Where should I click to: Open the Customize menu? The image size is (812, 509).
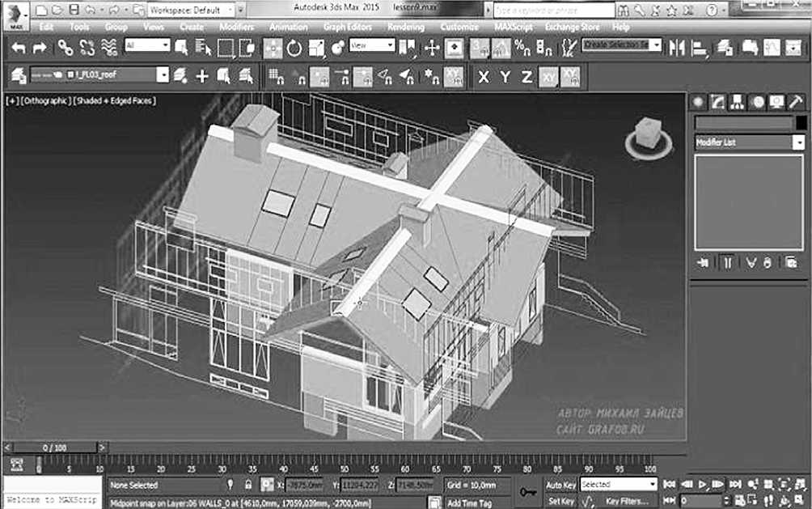(459, 27)
